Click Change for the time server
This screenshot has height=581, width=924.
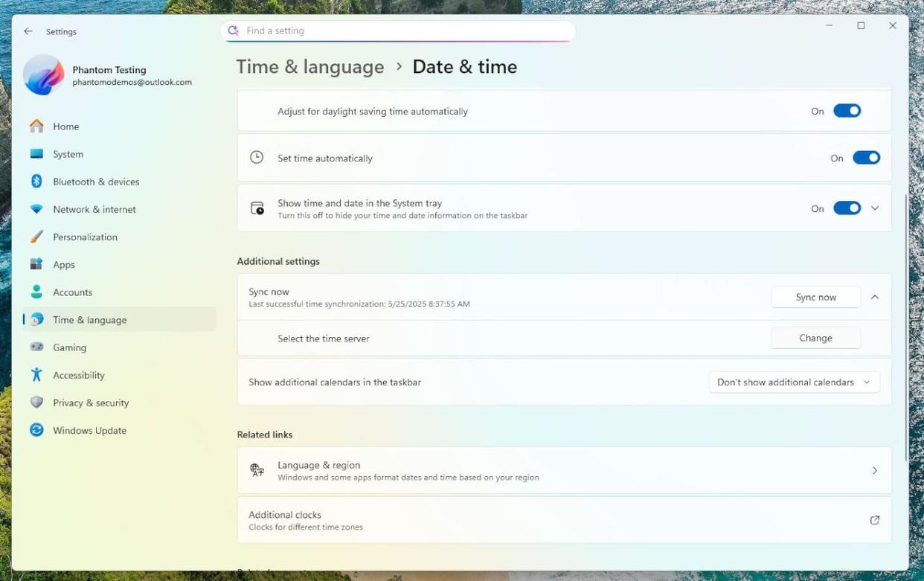coord(815,338)
